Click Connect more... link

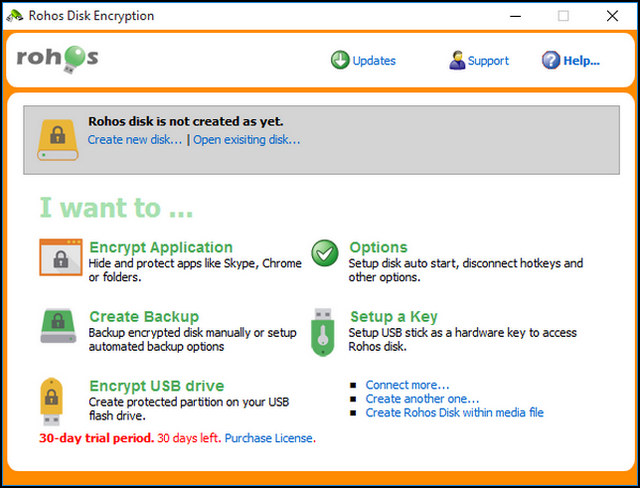tap(407, 385)
